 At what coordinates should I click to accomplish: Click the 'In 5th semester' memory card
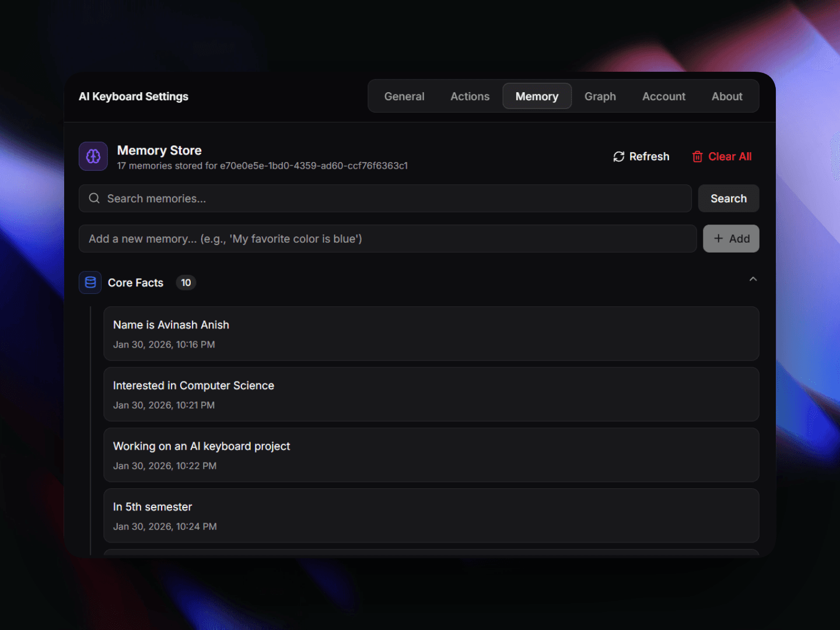pos(430,516)
